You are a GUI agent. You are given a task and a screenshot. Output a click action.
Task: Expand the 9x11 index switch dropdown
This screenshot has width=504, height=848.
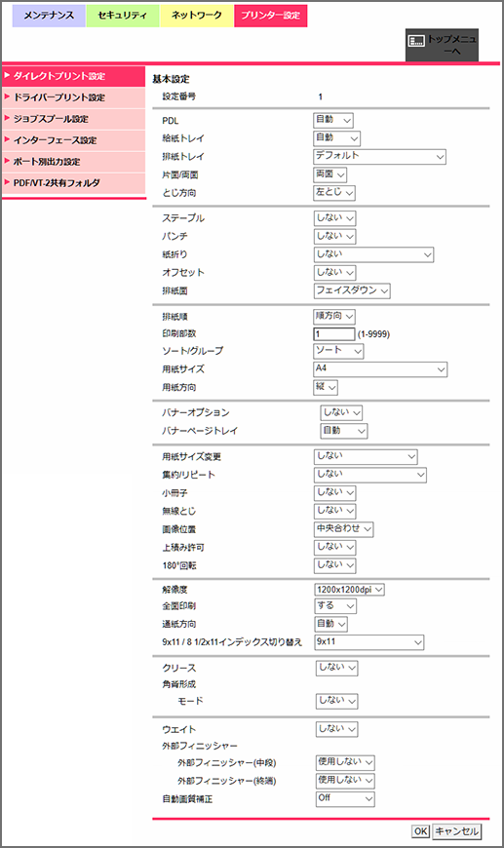tap(368, 642)
